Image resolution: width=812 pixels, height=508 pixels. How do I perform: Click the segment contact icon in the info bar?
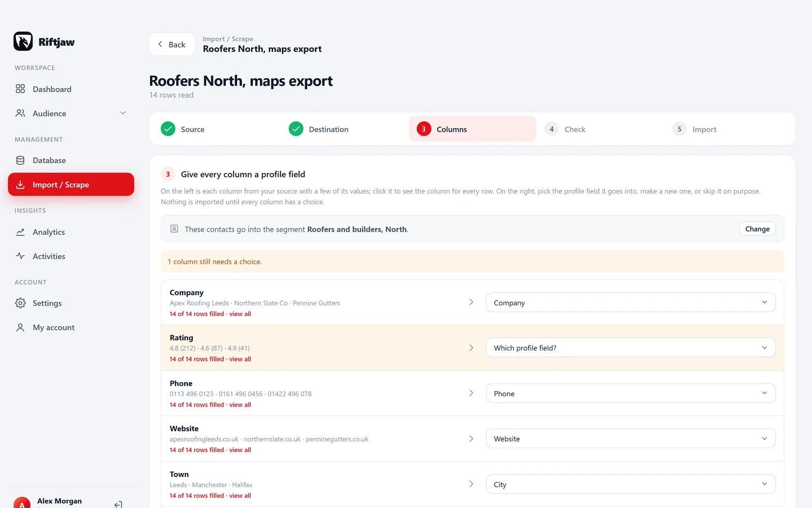[174, 229]
